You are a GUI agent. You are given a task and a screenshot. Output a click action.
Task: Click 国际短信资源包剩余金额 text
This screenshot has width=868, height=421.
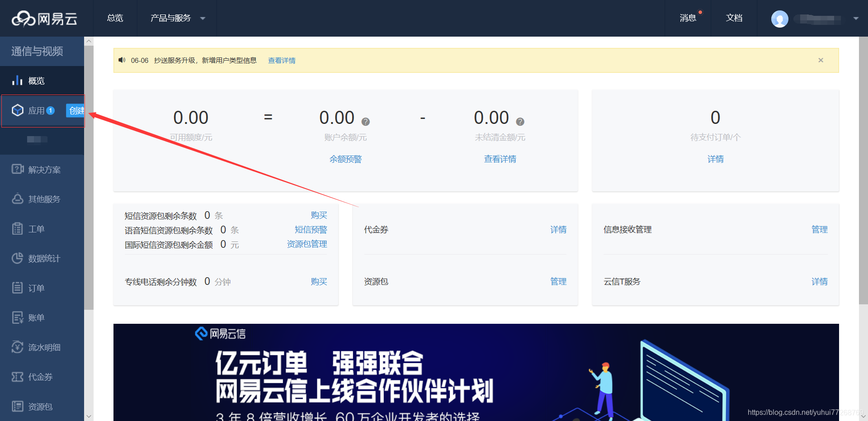point(169,245)
